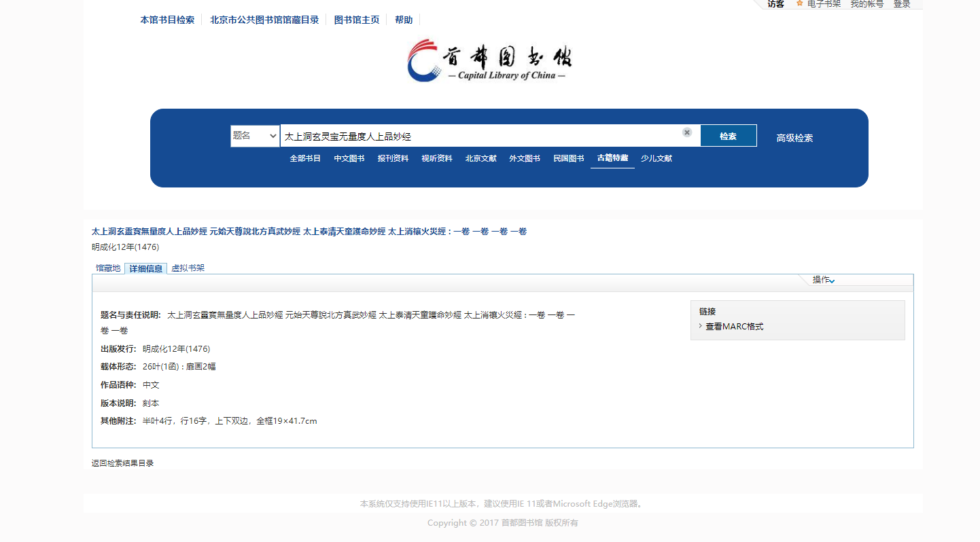Click inside the search text input
The width and height of the screenshot is (980, 542).
pos(479,136)
